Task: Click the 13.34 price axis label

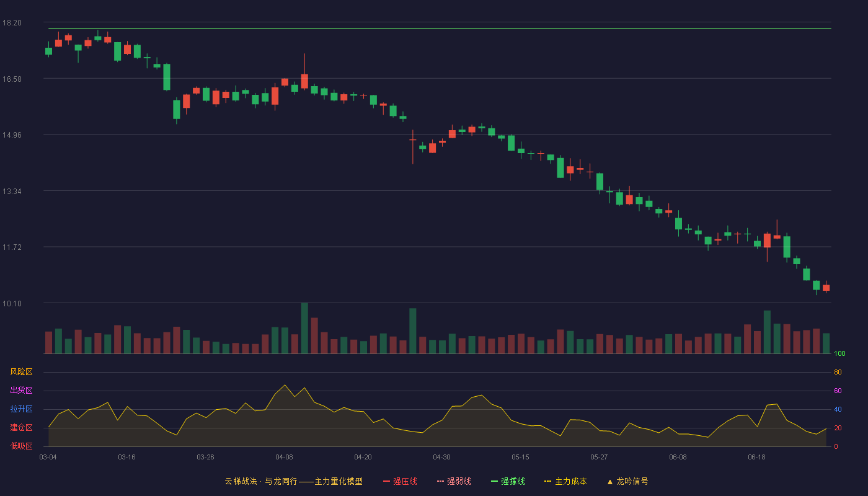Action: [x=12, y=191]
